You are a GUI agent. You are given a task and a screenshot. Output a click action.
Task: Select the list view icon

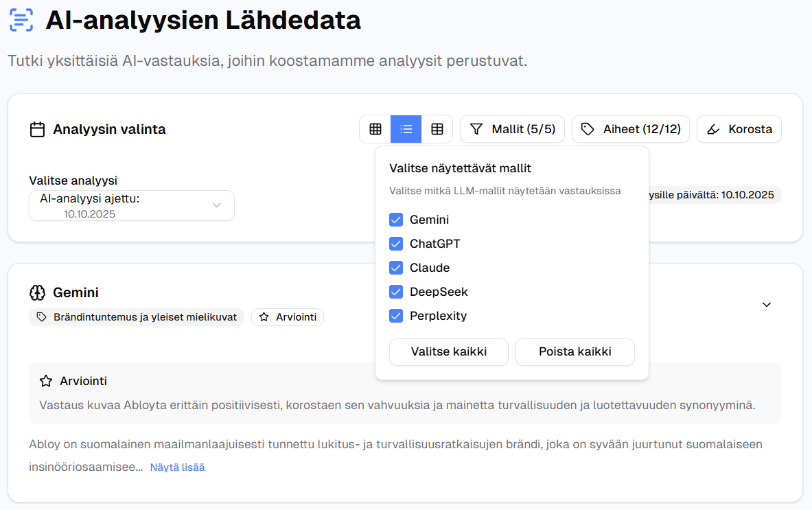[x=406, y=129]
